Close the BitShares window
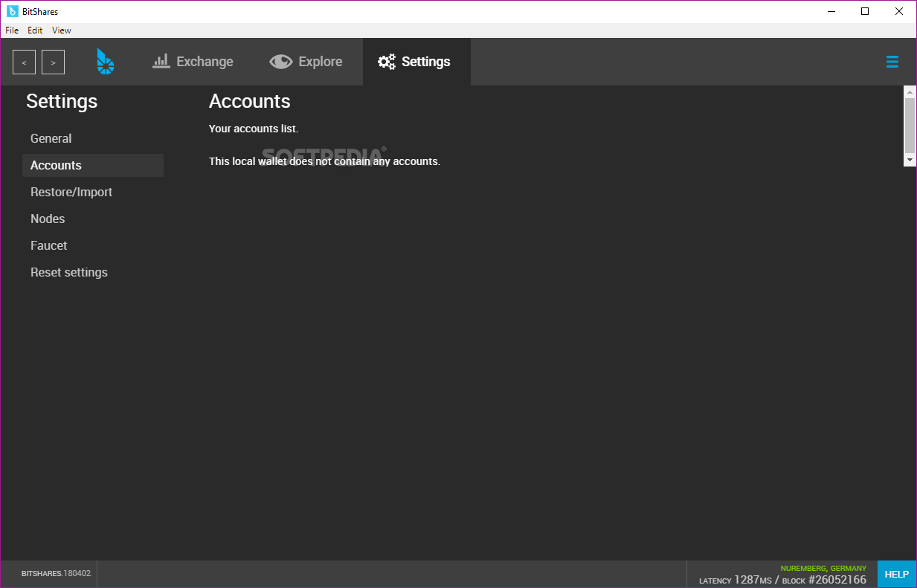917x588 pixels. pos(899,11)
